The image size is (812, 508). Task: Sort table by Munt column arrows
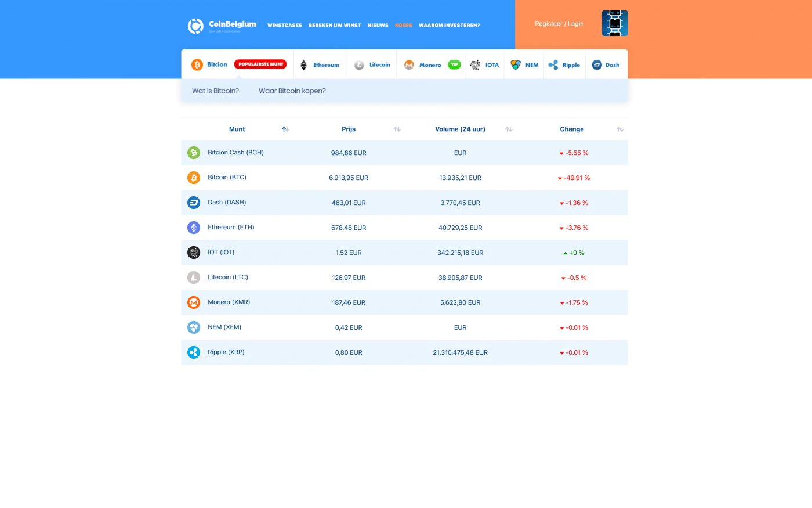(x=285, y=129)
